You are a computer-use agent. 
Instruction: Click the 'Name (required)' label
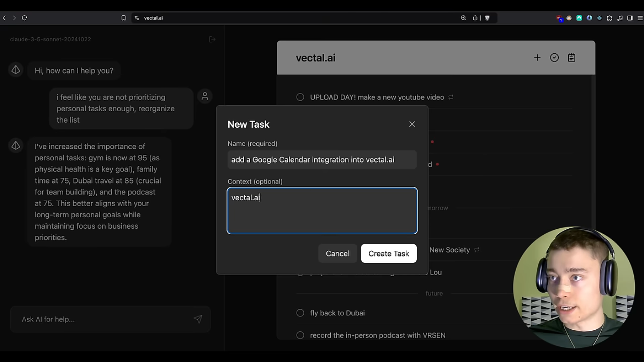click(x=253, y=144)
